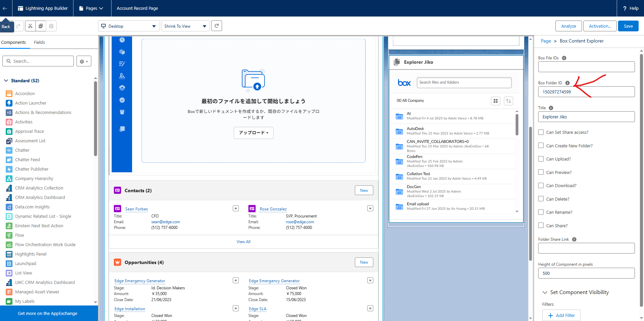
Task: Toggle Can Create New Folder? checkbox
Action: pyautogui.click(x=541, y=146)
